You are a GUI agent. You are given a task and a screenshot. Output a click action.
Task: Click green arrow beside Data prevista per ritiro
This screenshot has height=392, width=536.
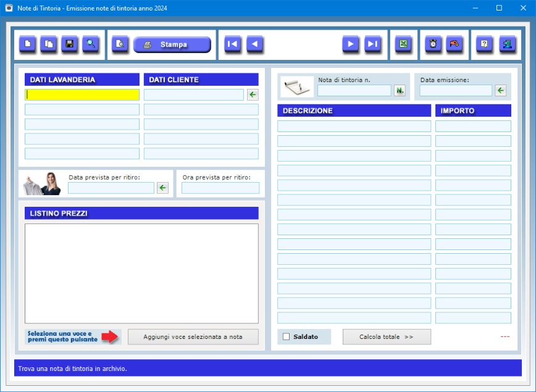[163, 188]
